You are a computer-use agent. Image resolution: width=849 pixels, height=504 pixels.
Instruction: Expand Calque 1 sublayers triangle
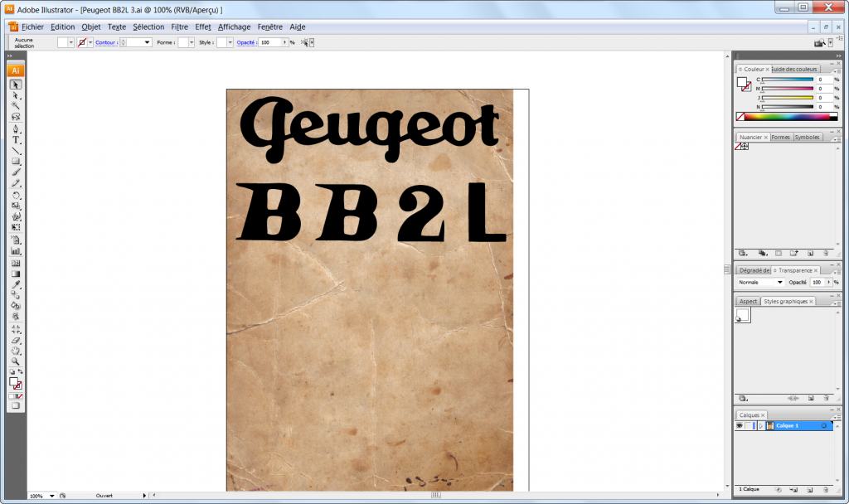[x=761, y=426]
